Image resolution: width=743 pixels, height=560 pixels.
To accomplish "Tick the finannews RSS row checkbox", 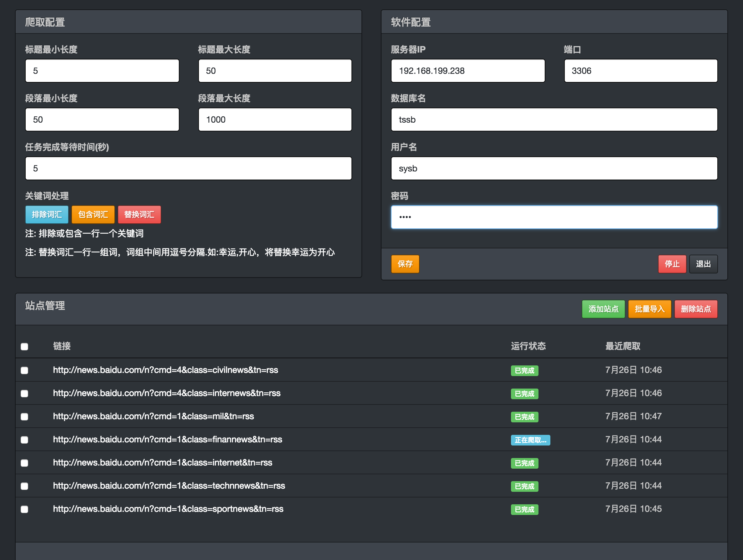I will (x=24, y=440).
